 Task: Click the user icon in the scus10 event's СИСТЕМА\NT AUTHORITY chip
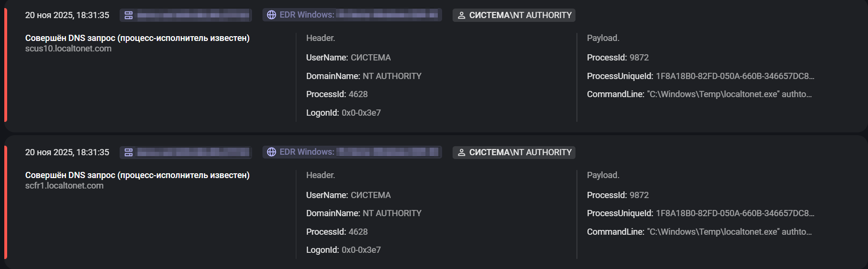[461, 15]
